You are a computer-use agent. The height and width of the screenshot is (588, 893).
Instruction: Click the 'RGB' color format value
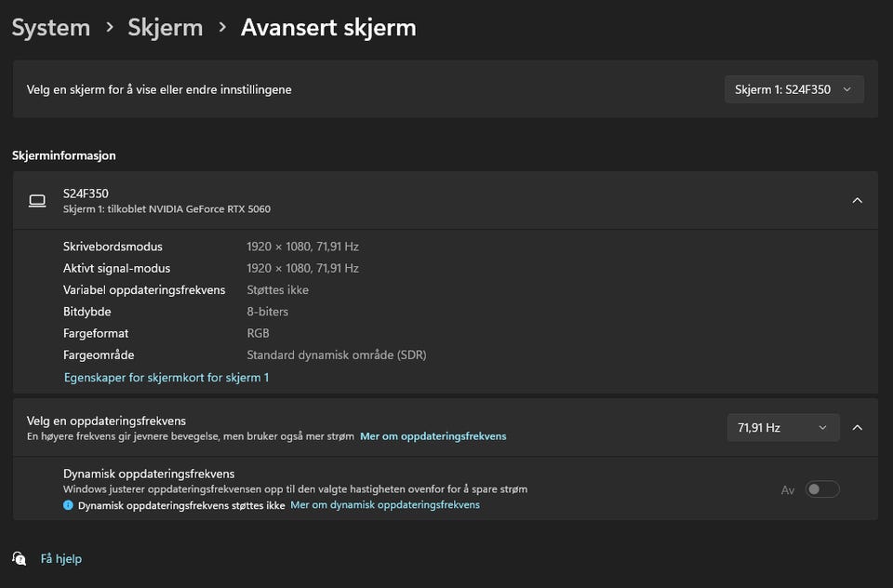(258, 333)
